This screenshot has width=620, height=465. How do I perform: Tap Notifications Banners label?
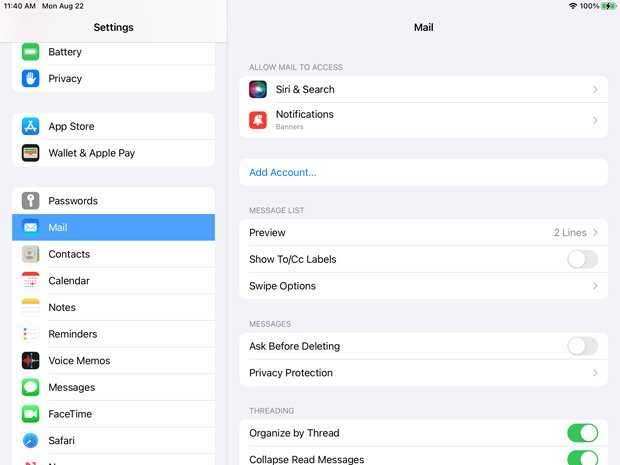coord(304,120)
